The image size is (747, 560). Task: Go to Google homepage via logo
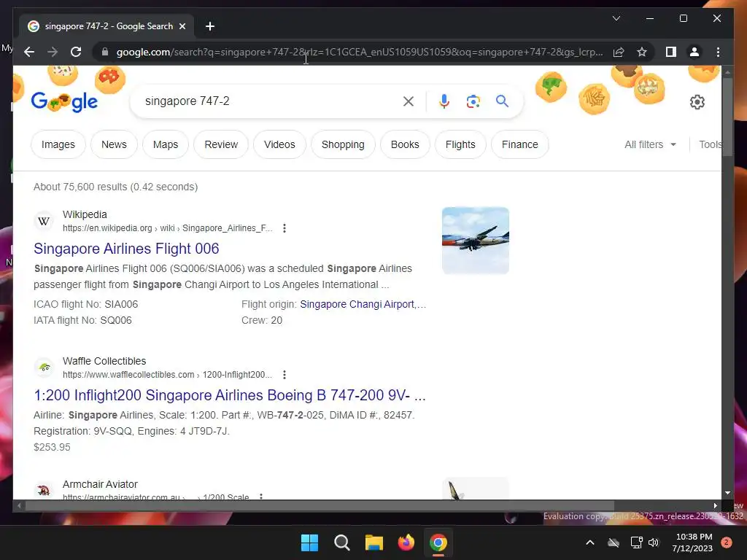coord(64,101)
